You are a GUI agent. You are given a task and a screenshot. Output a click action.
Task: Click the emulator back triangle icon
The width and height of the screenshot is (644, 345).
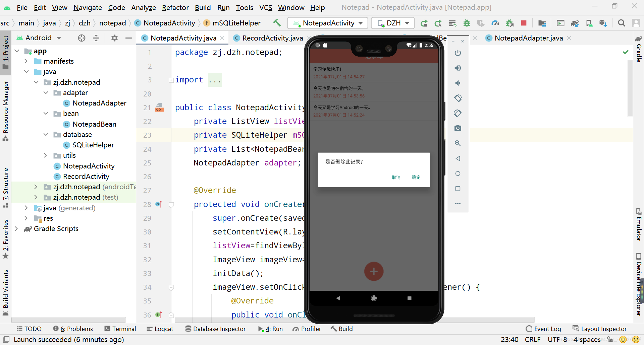tap(458, 158)
